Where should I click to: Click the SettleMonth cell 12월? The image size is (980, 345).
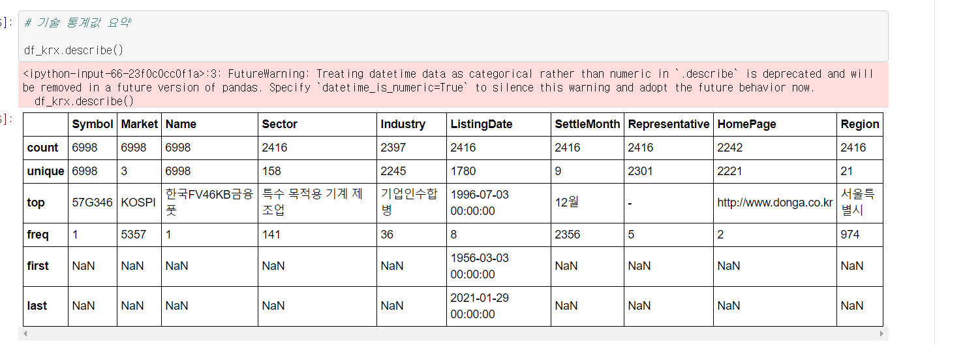587,203
